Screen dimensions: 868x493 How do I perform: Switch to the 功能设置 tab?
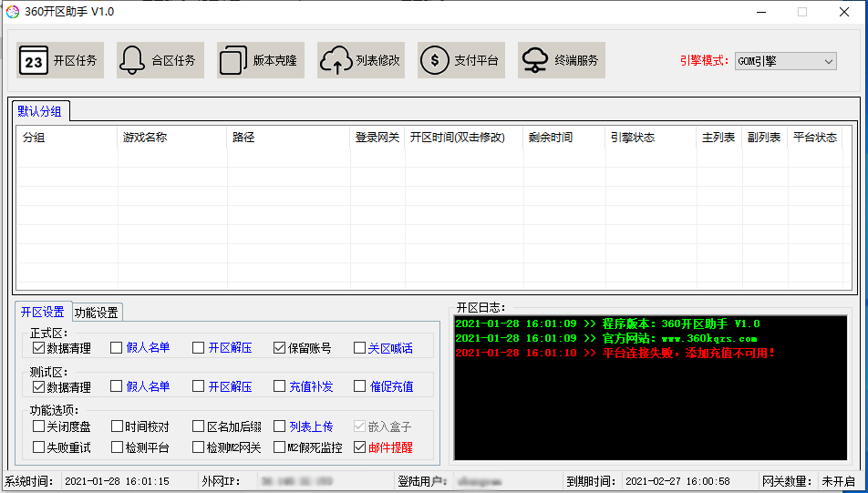pyautogui.click(x=97, y=313)
